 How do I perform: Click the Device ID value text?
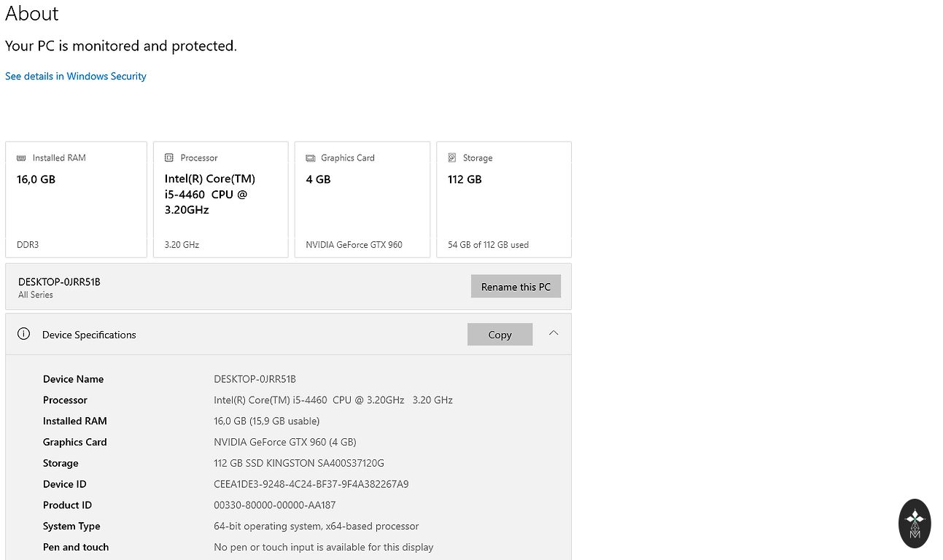tap(311, 484)
